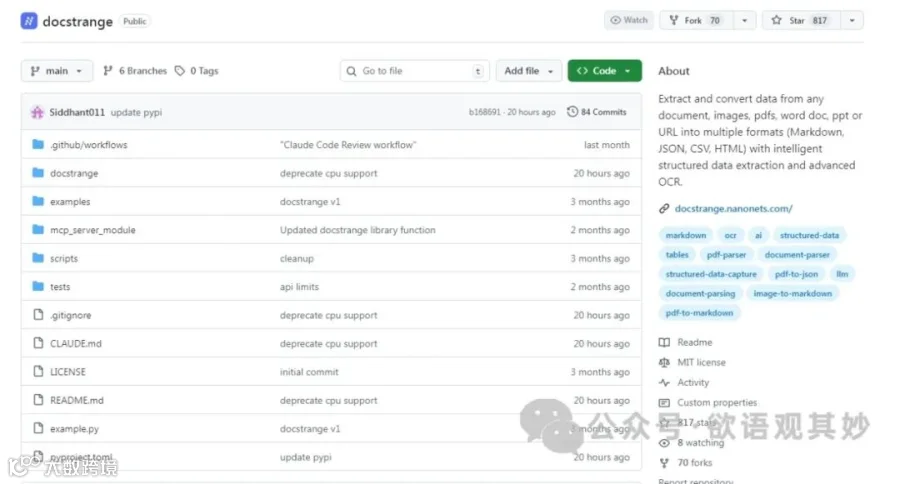Screen dimensions: 900x484
Task: Open the README.md file
Action: 77,400
